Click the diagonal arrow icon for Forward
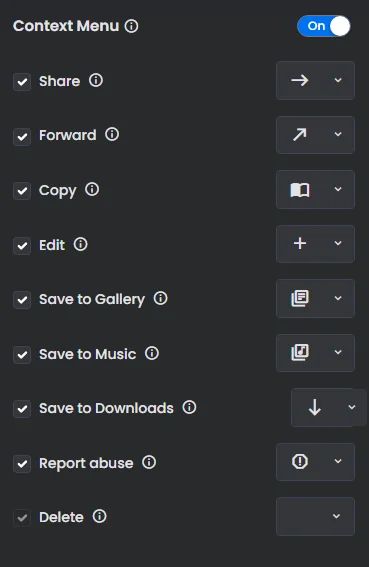369x567 pixels. coord(300,135)
